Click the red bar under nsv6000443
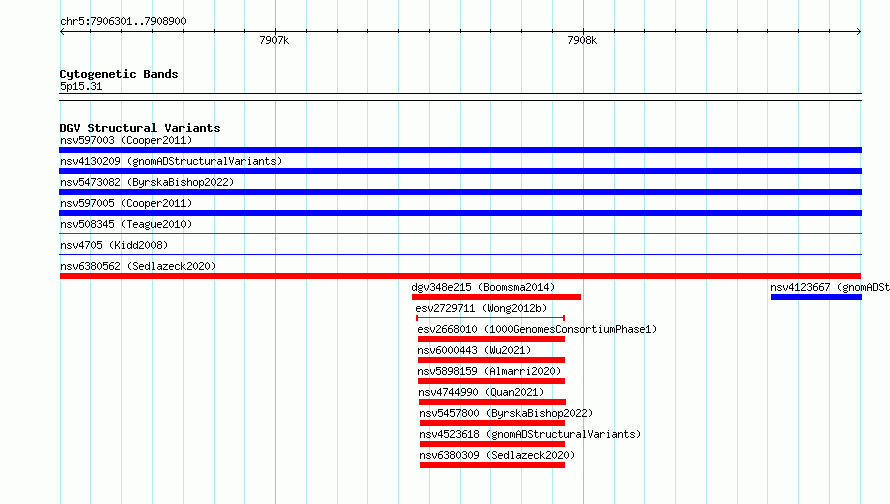This screenshot has width=890, height=504. coord(492,360)
